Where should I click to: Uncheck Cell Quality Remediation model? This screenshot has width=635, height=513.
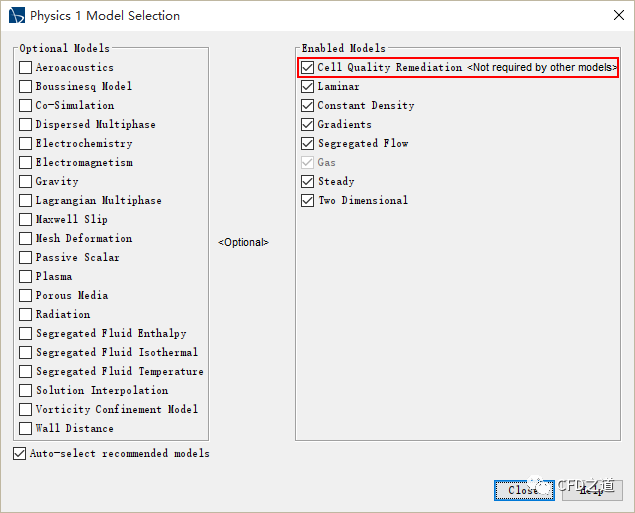coord(308,68)
